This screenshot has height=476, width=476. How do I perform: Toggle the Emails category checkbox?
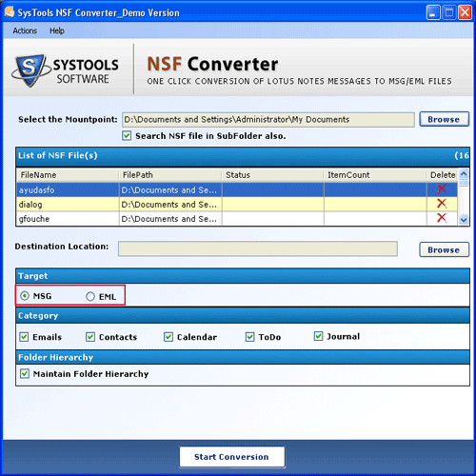click(x=24, y=337)
